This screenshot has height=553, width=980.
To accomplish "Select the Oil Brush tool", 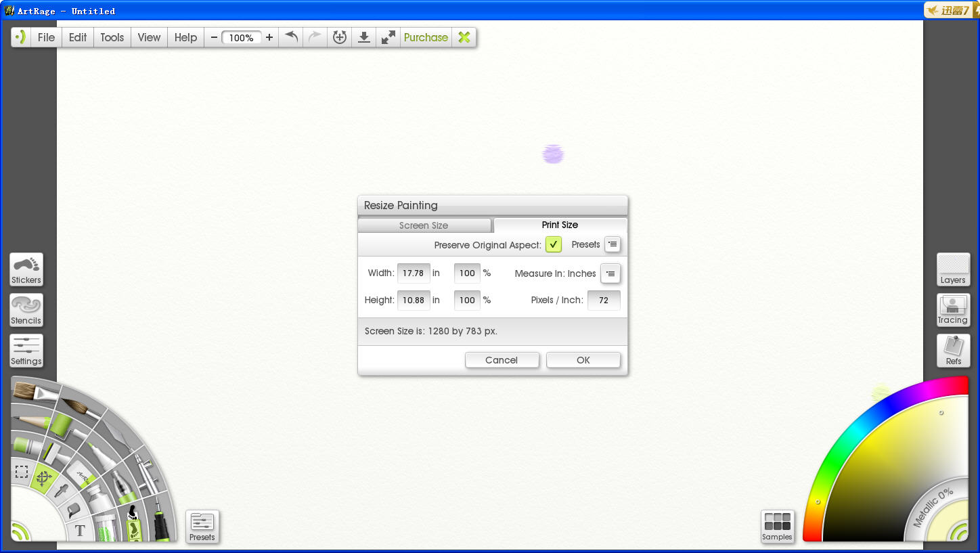I will tap(35, 393).
